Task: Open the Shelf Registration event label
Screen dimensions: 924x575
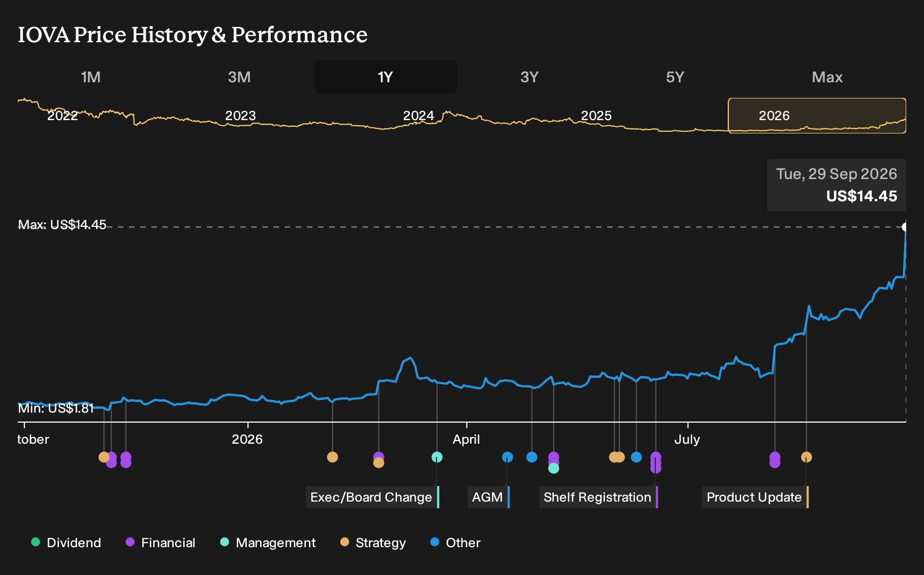Action: pos(598,497)
